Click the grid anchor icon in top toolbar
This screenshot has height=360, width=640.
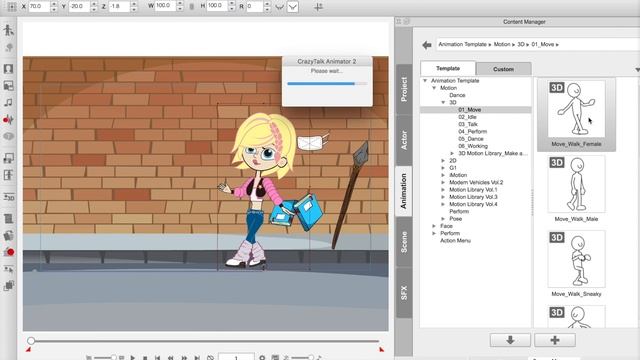click(x=11, y=7)
